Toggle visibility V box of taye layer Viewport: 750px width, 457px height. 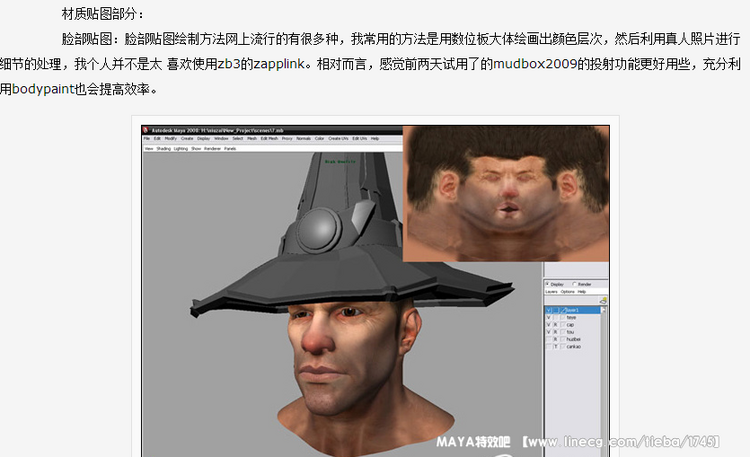pyautogui.click(x=548, y=317)
